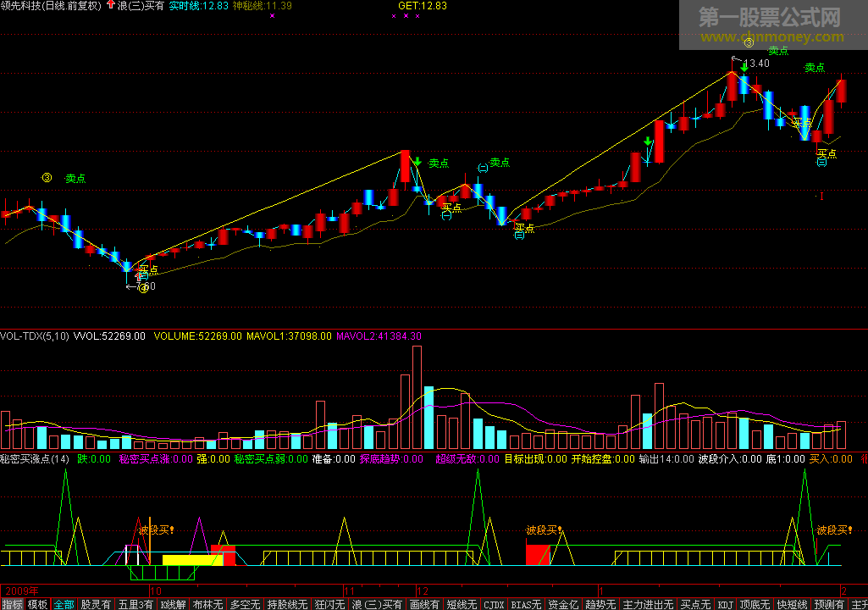Select the 指标 tab
The width and height of the screenshot is (868, 610).
click(x=12, y=604)
